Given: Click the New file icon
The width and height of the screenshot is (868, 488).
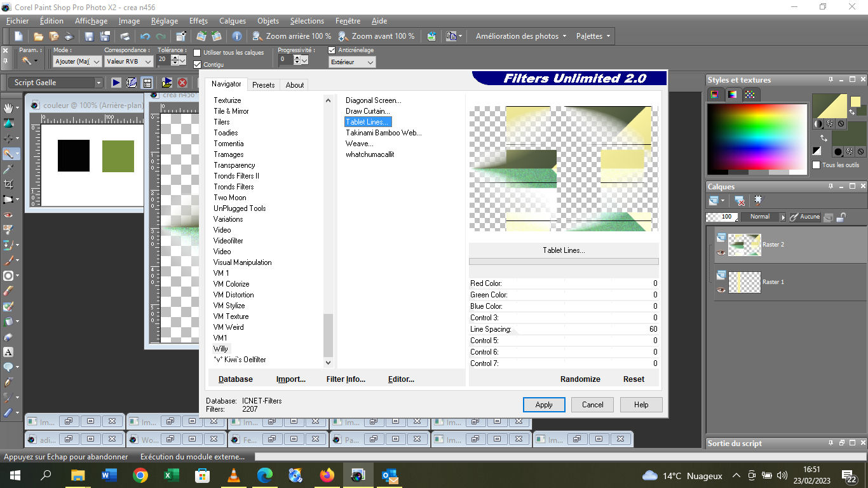Looking at the screenshot, I should 18,36.
